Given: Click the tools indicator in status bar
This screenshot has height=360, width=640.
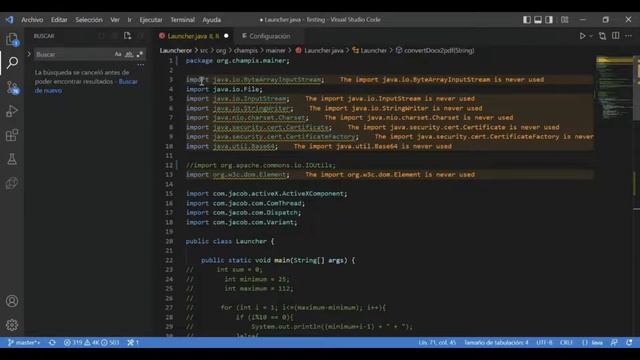Looking at the screenshot, I should click(133, 342).
